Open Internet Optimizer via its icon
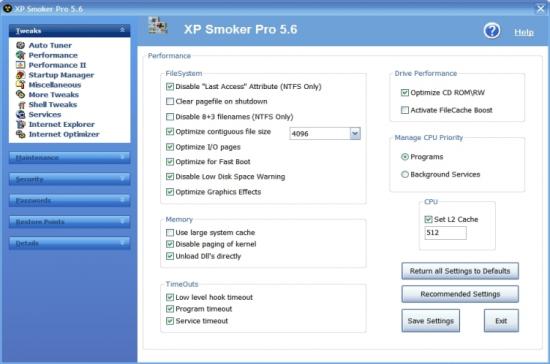 pos(21,134)
